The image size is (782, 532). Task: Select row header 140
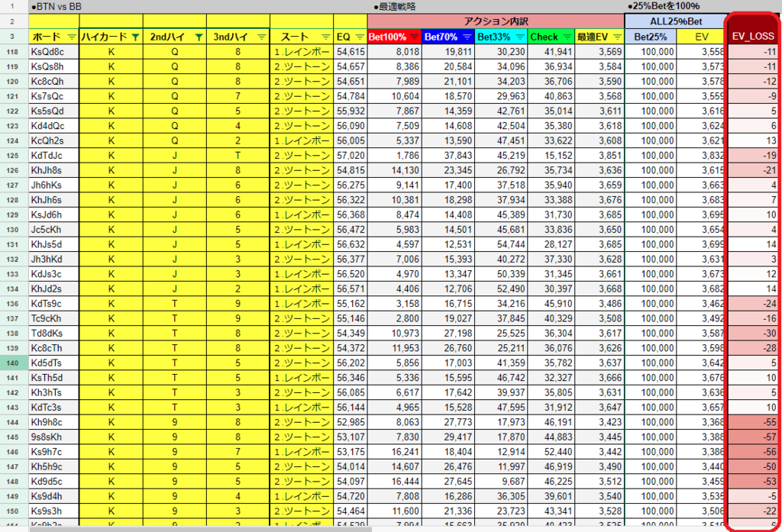(12, 363)
